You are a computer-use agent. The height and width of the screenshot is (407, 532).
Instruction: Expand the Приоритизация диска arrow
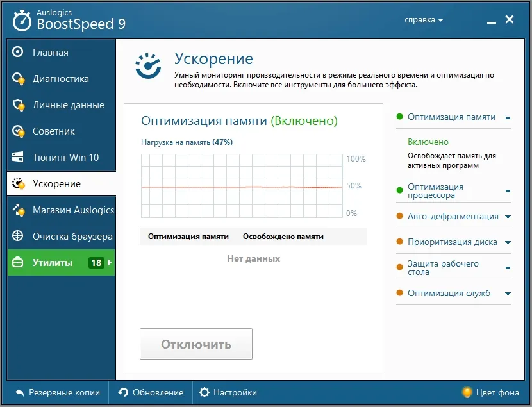(508, 242)
